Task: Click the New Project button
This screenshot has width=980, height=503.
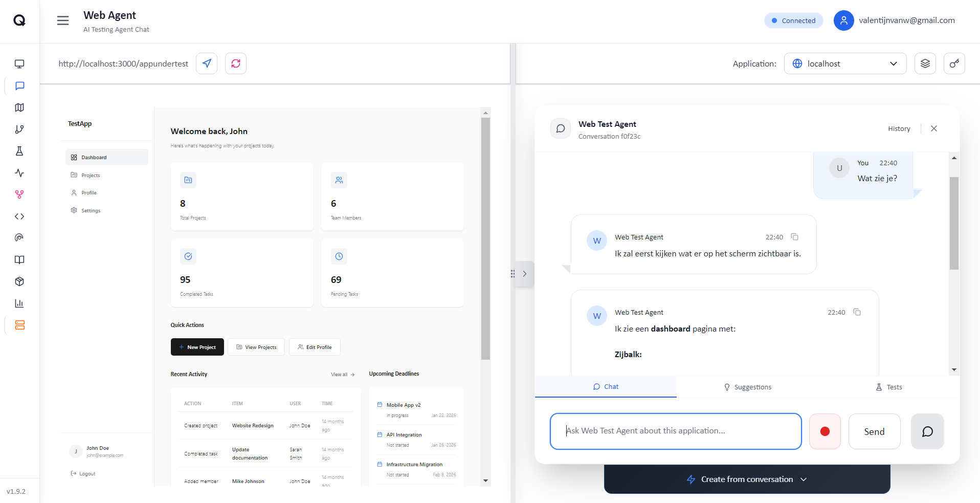Action: click(x=197, y=347)
